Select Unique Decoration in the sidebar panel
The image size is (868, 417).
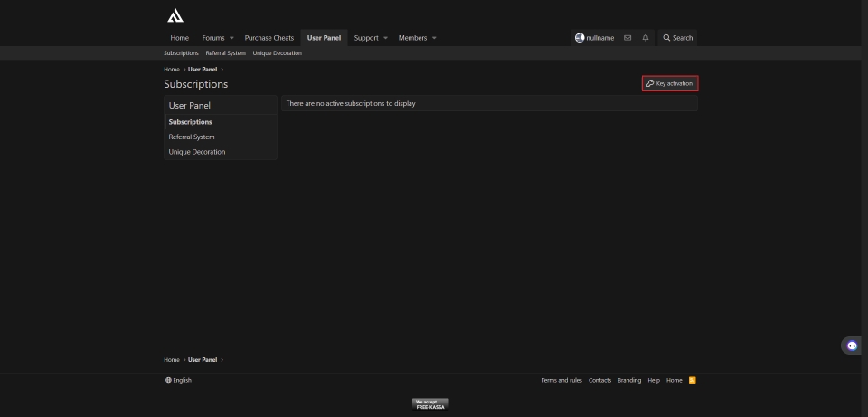pyautogui.click(x=197, y=152)
